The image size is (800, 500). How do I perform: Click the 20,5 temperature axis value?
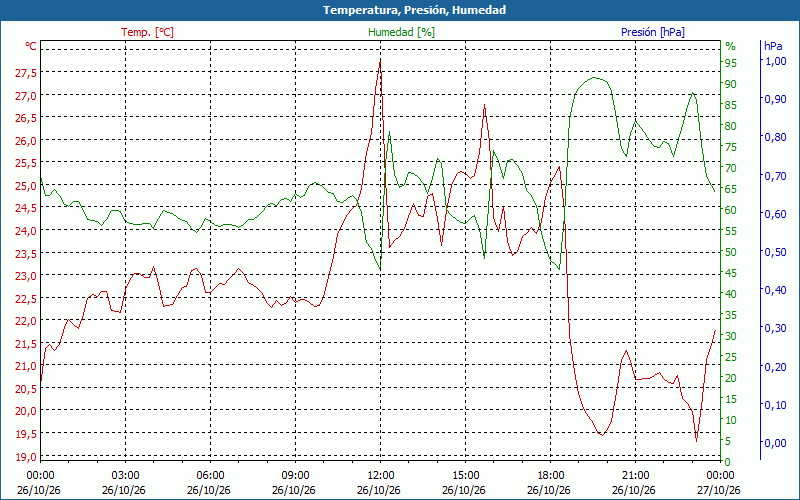pos(26,388)
